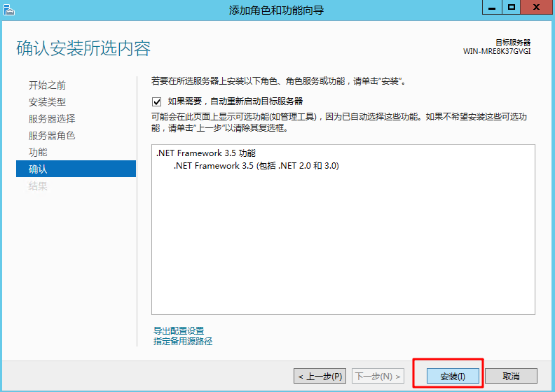The height and width of the screenshot is (392, 555).
Task: Click the 上一步(P) button
Action: point(320,376)
